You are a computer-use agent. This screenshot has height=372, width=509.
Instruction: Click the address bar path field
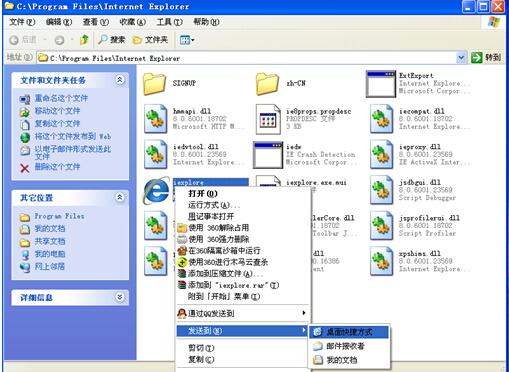coord(247,58)
